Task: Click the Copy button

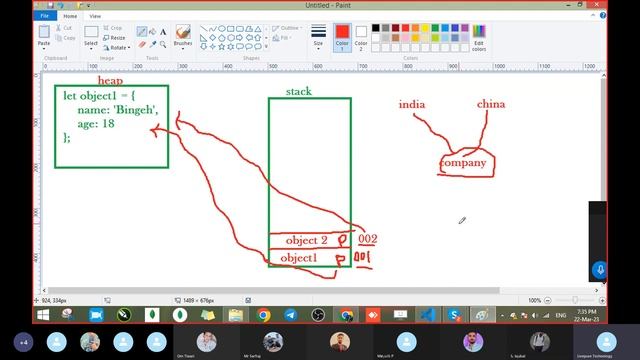Action: [65, 38]
